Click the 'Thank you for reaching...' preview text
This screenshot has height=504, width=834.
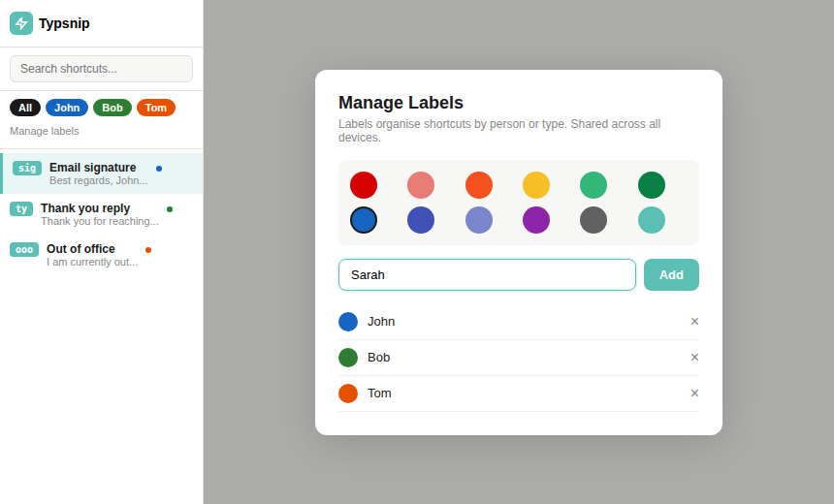pyautogui.click(x=100, y=222)
